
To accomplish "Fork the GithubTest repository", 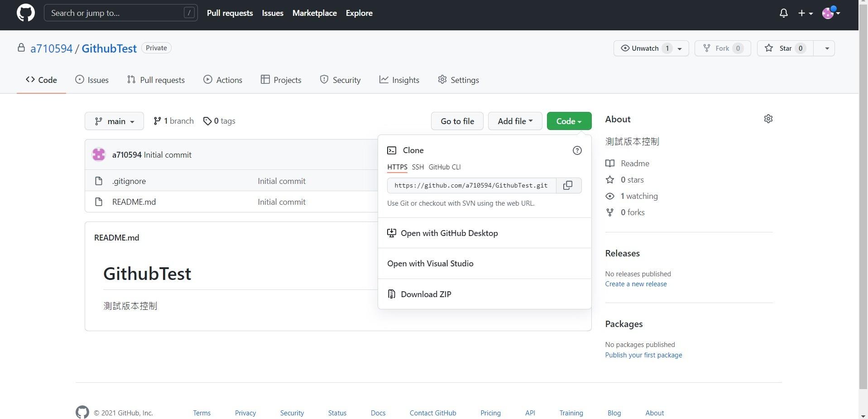I will coord(723,48).
